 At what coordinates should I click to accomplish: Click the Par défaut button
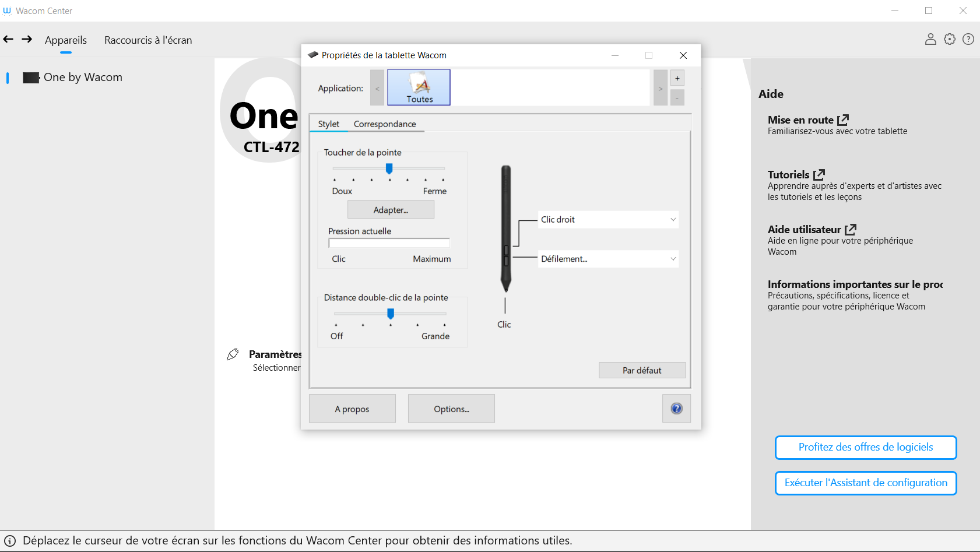click(x=642, y=370)
